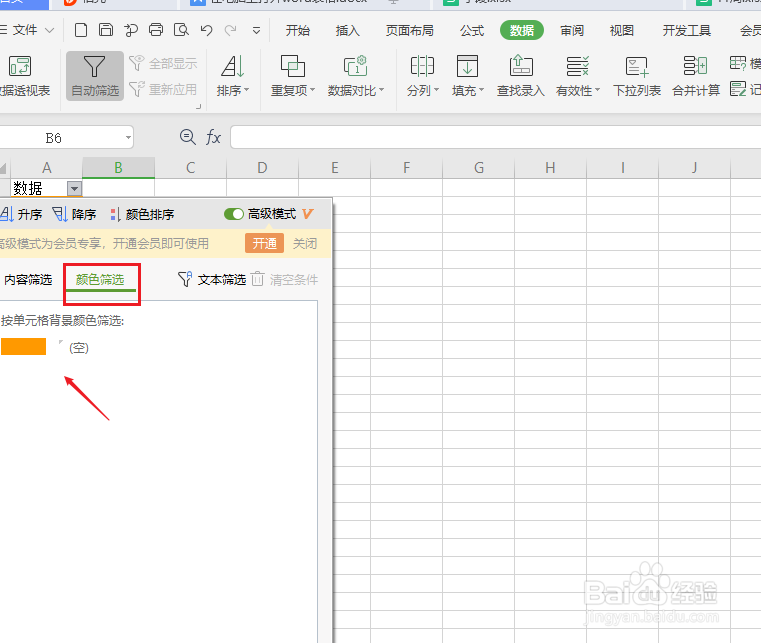761x643 pixels.
Task: Switch to the 开始 ribbon tab
Action: click(x=298, y=31)
